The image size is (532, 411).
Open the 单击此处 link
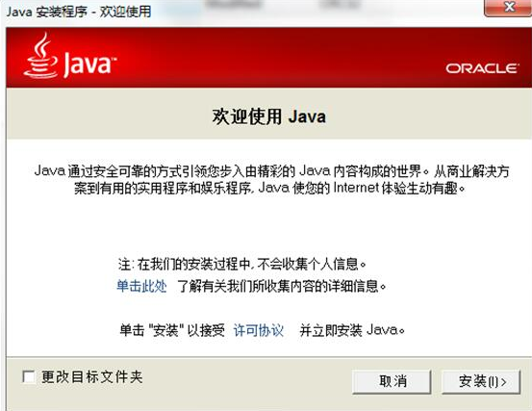pyautogui.click(x=141, y=286)
